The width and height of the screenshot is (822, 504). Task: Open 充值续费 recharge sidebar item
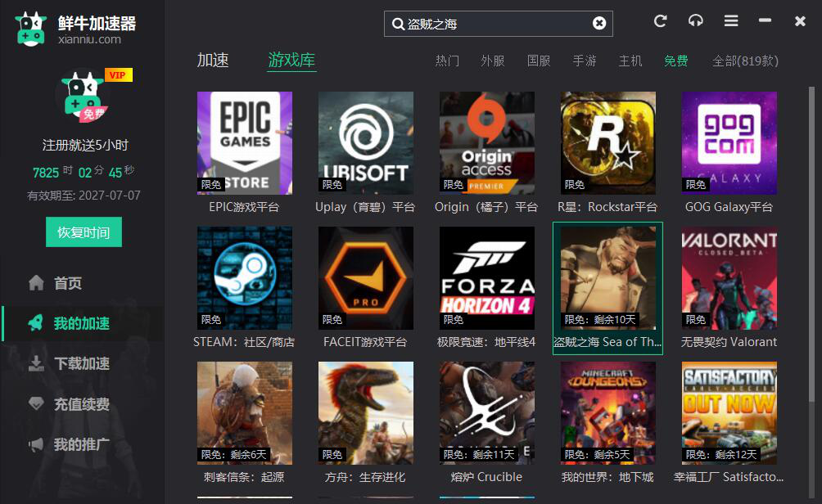(x=70, y=404)
